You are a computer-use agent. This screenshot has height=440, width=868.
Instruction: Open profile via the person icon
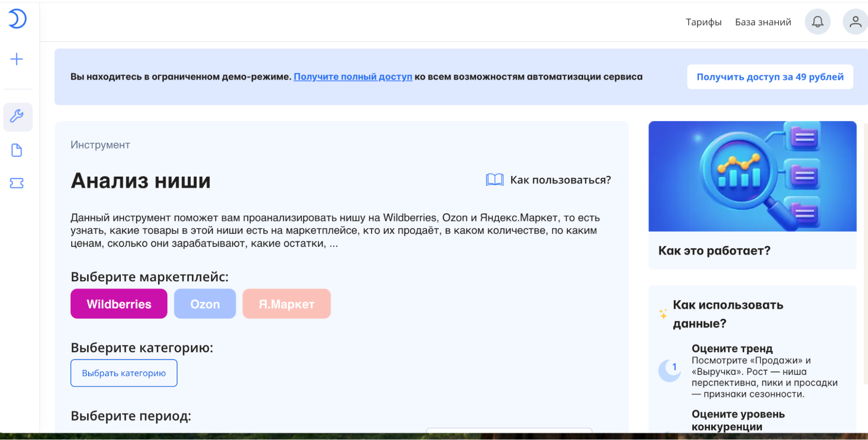[855, 20]
